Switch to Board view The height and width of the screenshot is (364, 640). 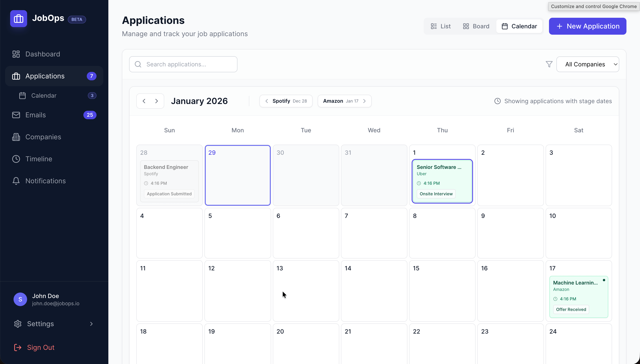click(476, 26)
